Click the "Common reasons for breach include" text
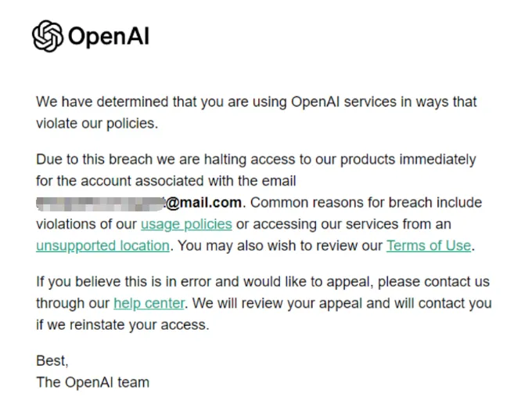The height and width of the screenshot is (415, 532). [x=366, y=203]
